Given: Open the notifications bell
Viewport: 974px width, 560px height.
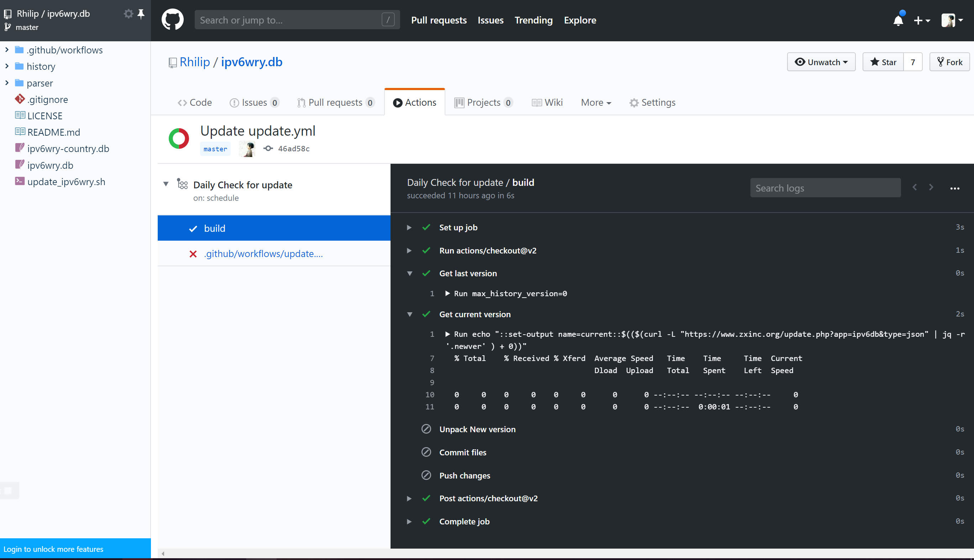Looking at the screenshot, I should click(898, 20).
